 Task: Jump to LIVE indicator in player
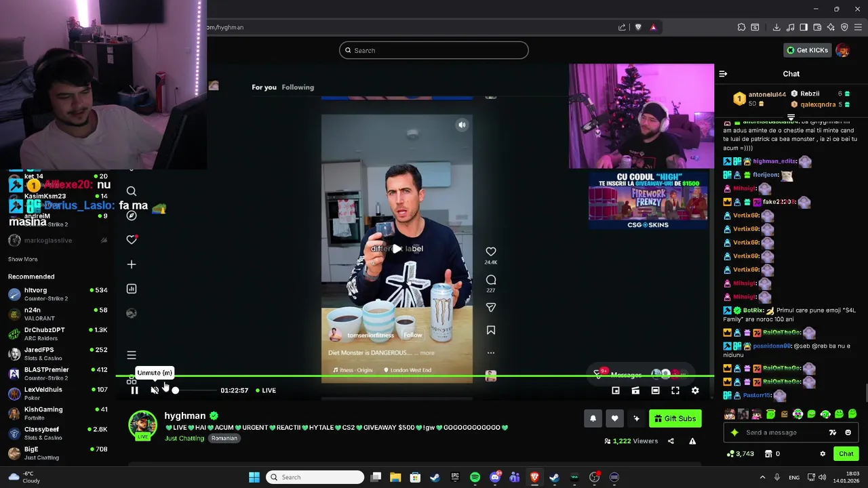[x=266, y=390]
